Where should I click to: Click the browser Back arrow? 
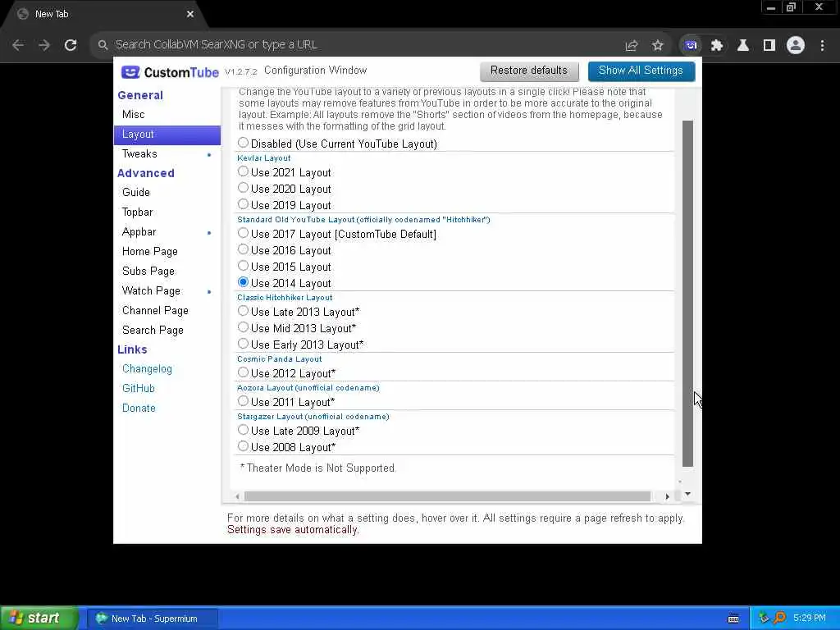coord(18,45)
